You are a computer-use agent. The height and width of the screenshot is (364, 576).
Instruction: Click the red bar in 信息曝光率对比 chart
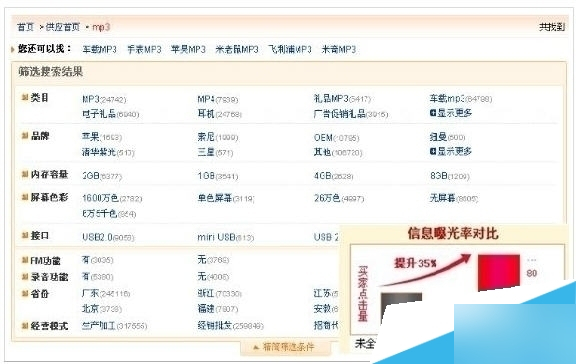click(x=499, y=272)
